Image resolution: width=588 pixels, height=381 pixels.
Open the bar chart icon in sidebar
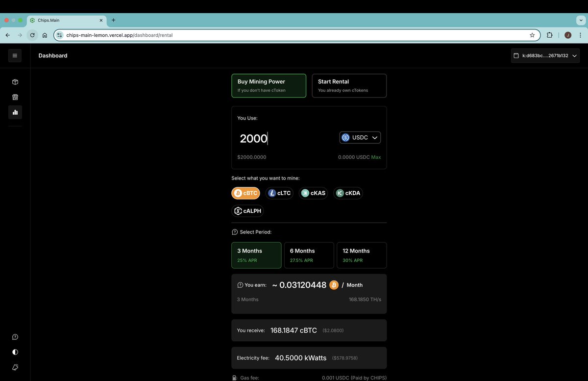pos(15,112)
